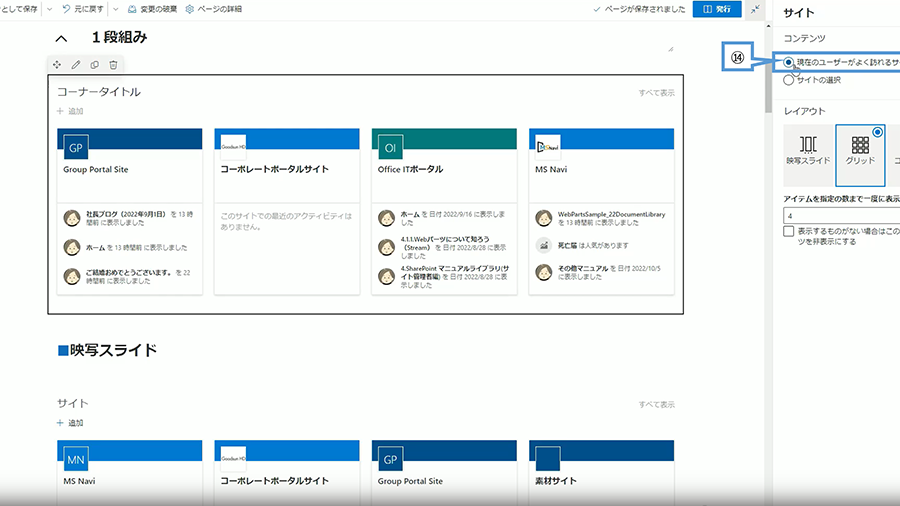Viewport: 900px width, 506px height.
Task: Select the グリッド grid layout option
Action: [859, 150]
